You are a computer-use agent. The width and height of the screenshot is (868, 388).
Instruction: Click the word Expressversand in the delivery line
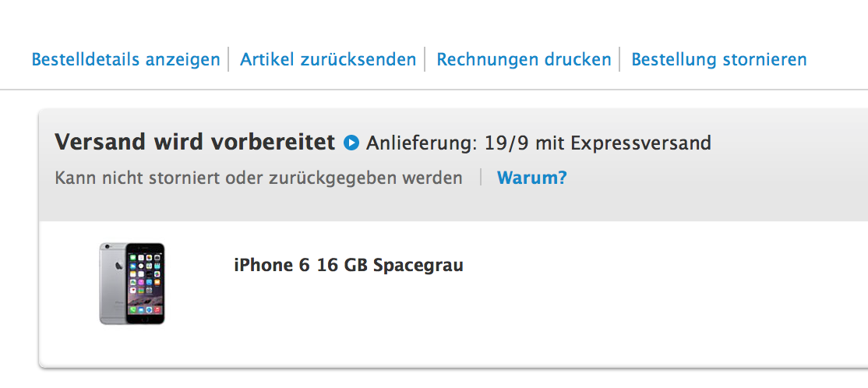[x=640, y=143]
